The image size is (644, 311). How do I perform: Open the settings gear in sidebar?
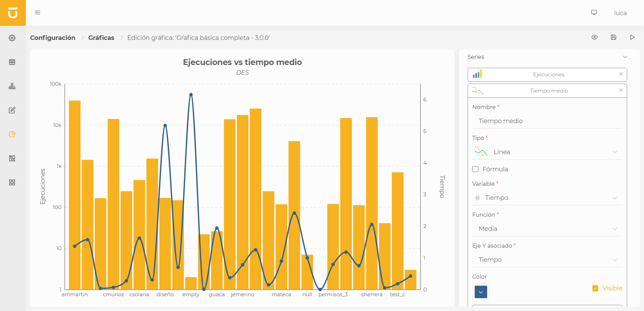pos(12,38)
